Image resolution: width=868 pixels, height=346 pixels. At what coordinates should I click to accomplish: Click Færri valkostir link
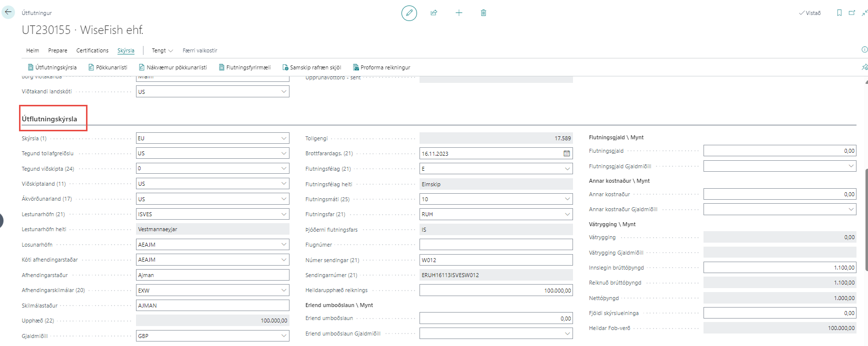point(200,50)
